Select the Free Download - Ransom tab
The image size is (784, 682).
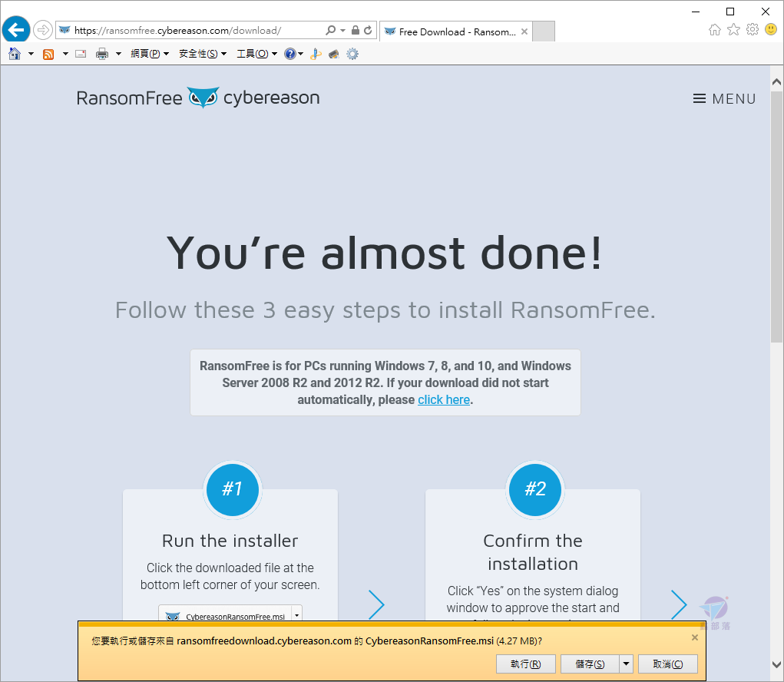(x=456, y=31)
